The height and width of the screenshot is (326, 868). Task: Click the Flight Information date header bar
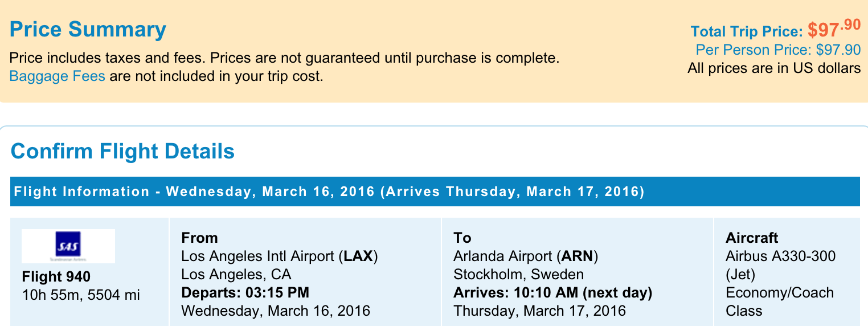pyautogui.click(x=329, y=191)
